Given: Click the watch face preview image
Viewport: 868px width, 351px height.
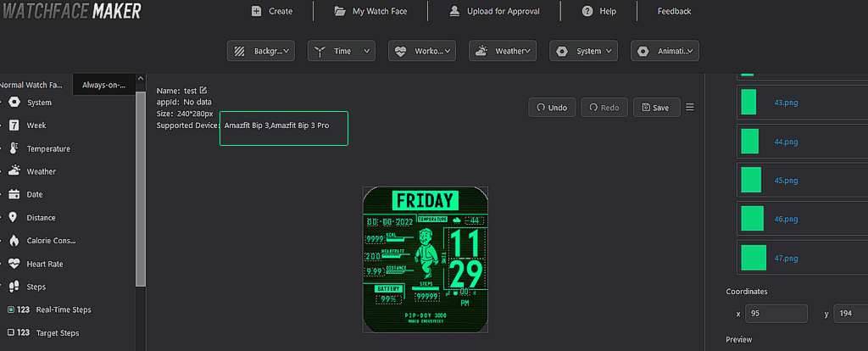Looking at the screenshot, I should pos(426,259).
